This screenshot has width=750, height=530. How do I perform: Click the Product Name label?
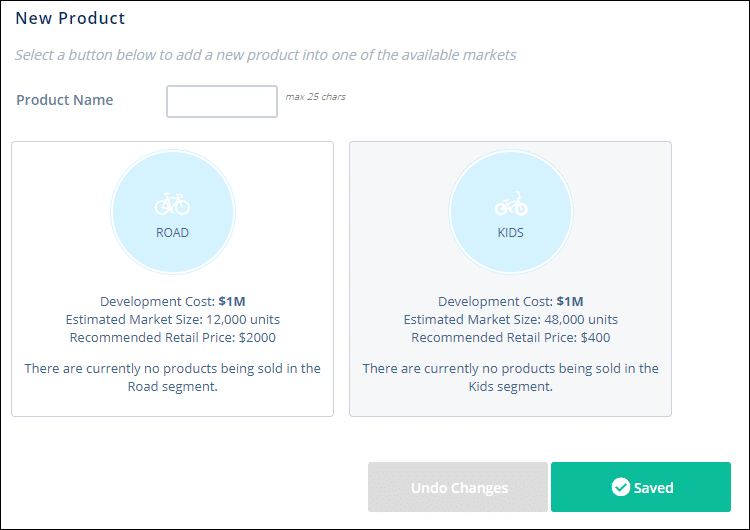64,100
